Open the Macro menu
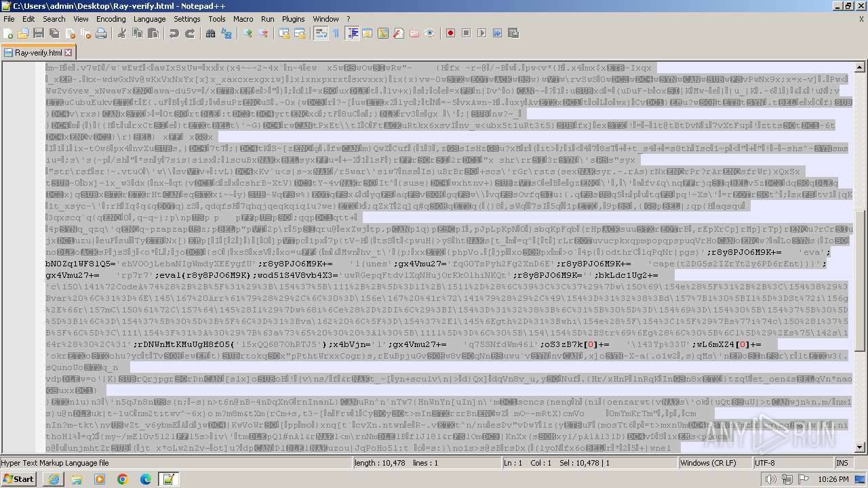Screen dimensions: 868x488 click(243, 19)
